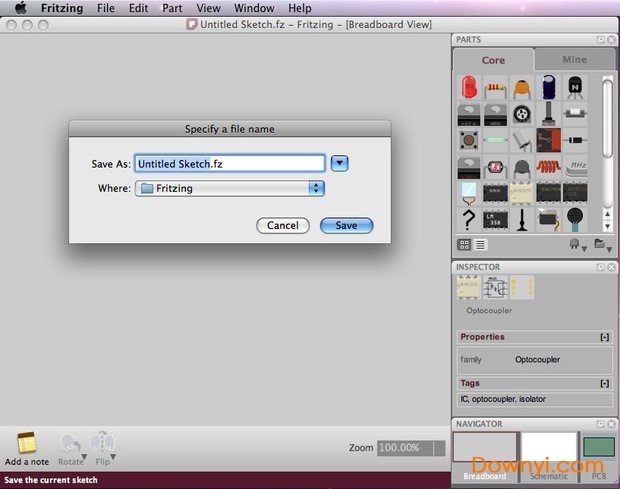
Task: Switch to the Mine parts tab
Action: pyautogui.click(x=574, y=60)
